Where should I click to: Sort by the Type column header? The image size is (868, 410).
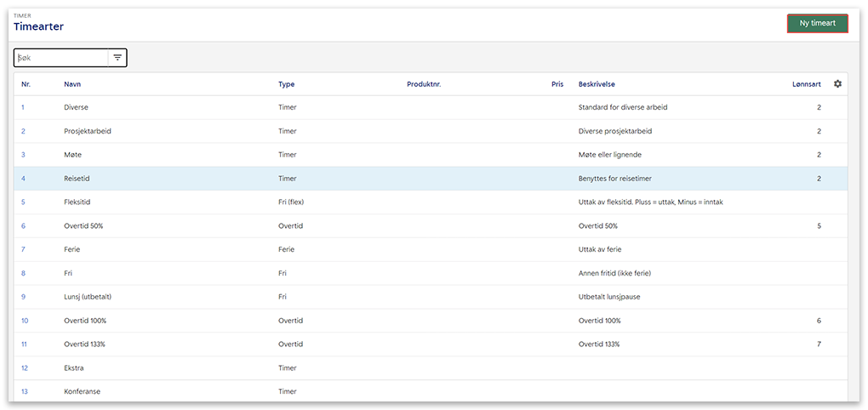click(x=286, y=84)
